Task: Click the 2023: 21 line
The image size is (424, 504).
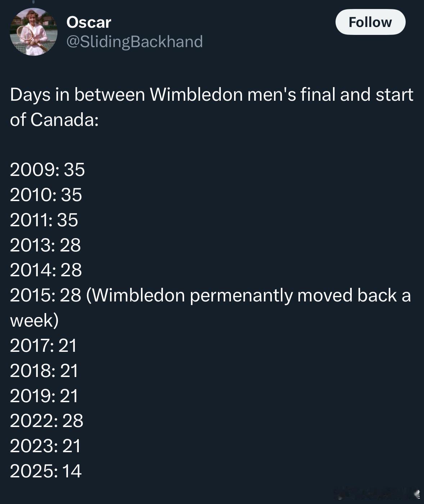Action: coord(46,446)
